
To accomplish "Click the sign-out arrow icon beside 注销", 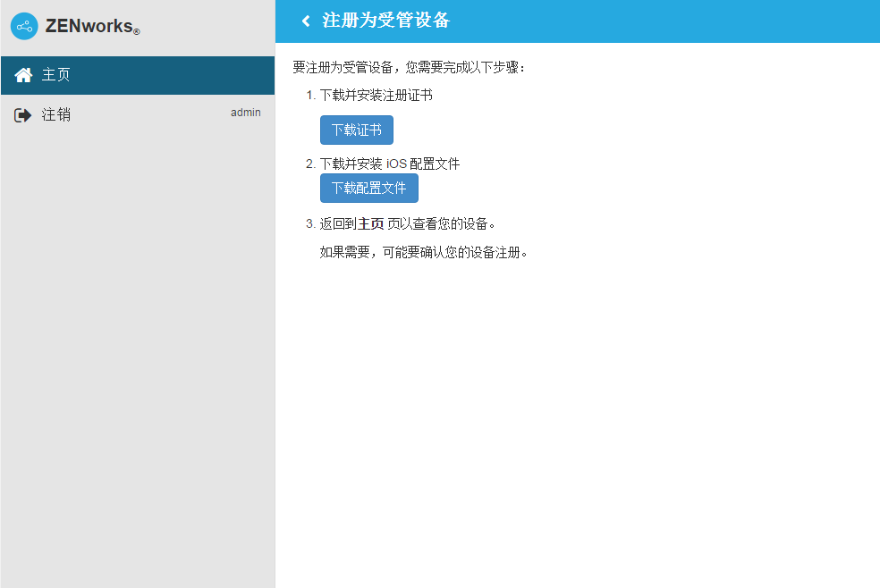I will (x=23, y=115).
